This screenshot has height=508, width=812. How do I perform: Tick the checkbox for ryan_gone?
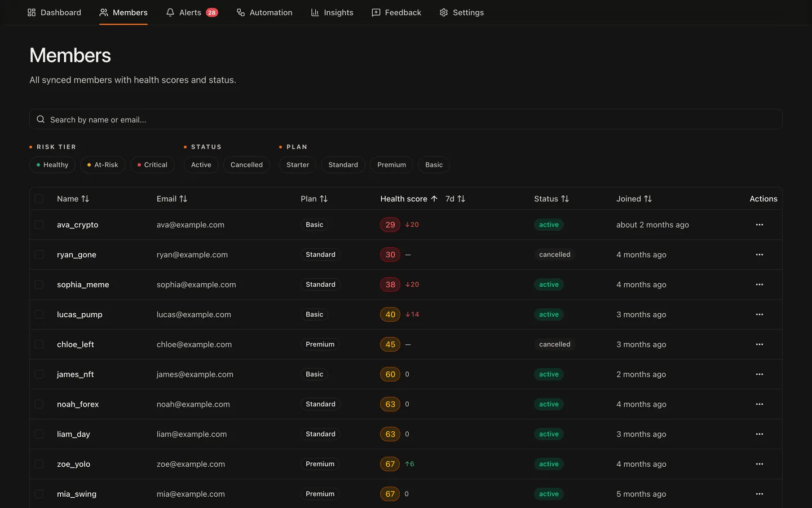pos(39,255)
